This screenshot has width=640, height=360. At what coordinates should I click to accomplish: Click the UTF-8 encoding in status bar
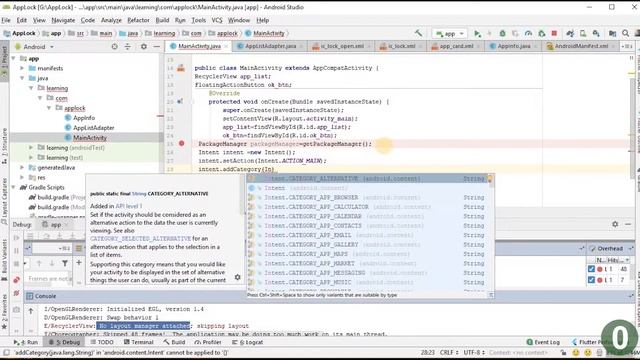[474, 352]
